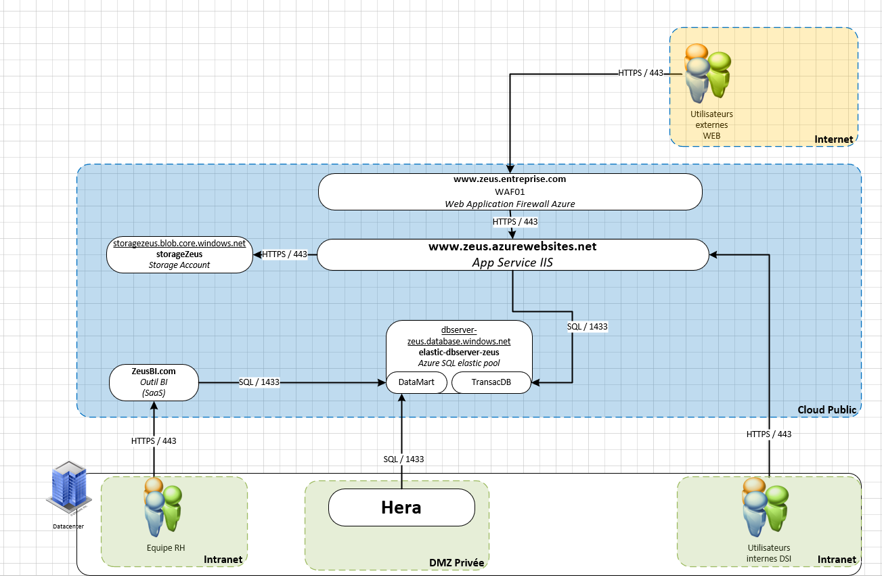Click the TransacDB database box
The height and width of the screenshot is (588, 882).
491,382
